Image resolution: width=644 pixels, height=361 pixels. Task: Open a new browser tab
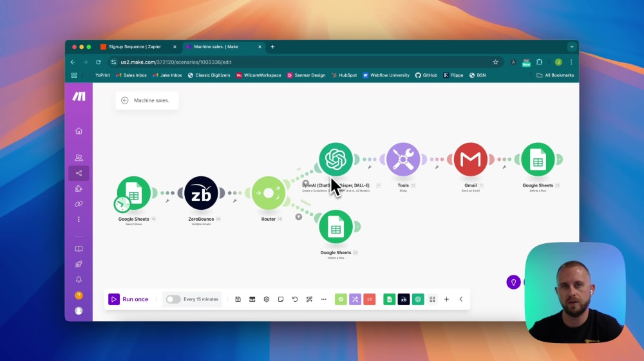(272, 47)
